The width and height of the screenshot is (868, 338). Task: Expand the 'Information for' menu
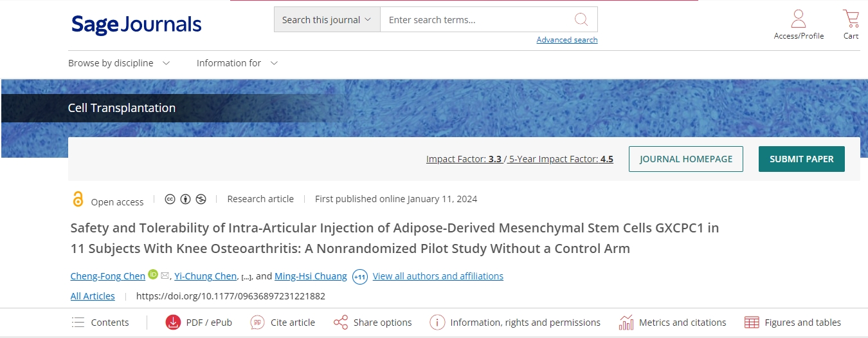[237, 63]
